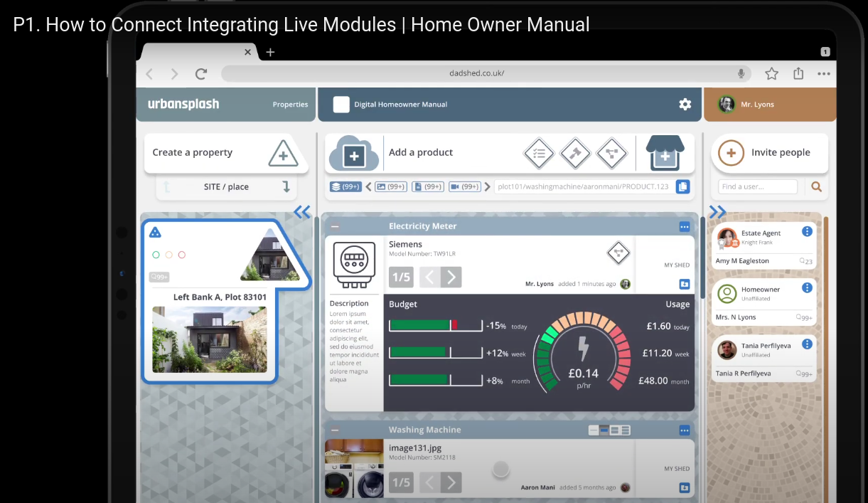Collapse properties panel with double left chevron

pos(302,211)
